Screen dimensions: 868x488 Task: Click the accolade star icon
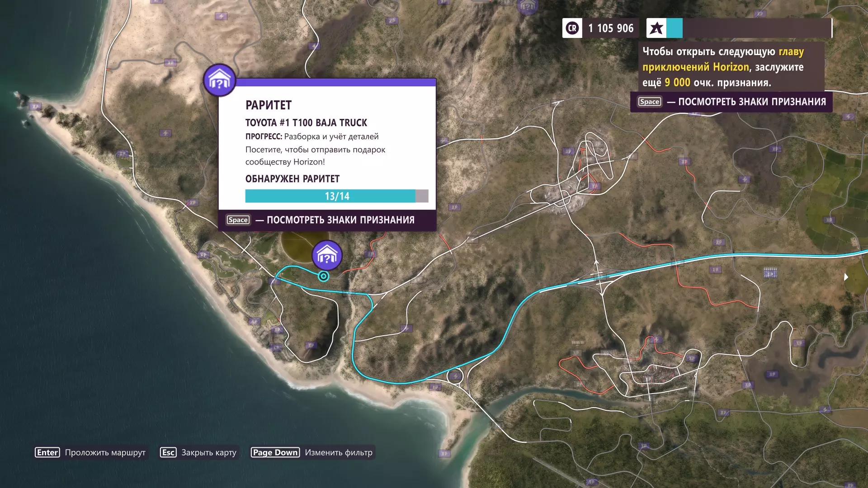click(656, 28)
